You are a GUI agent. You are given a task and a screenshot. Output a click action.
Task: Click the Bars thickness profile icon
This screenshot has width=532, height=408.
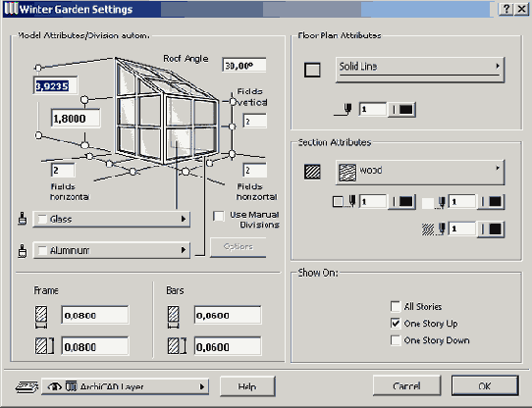click(177, 346)
